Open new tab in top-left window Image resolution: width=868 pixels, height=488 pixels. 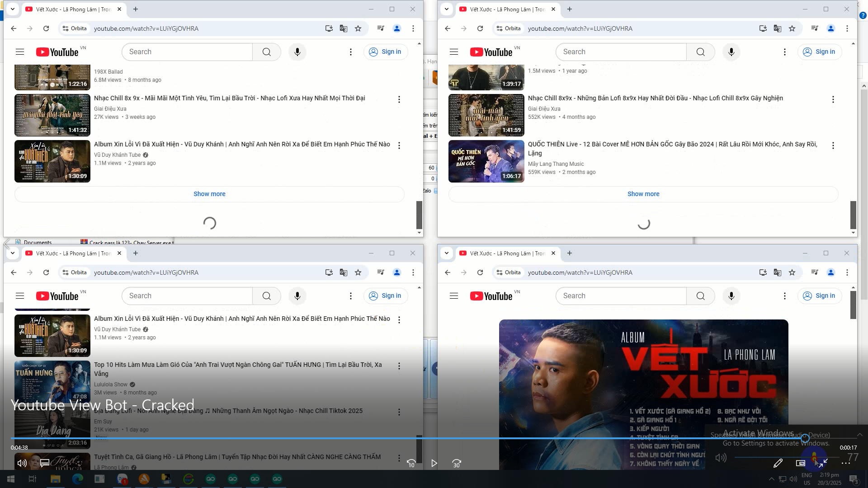pos(136,9)
